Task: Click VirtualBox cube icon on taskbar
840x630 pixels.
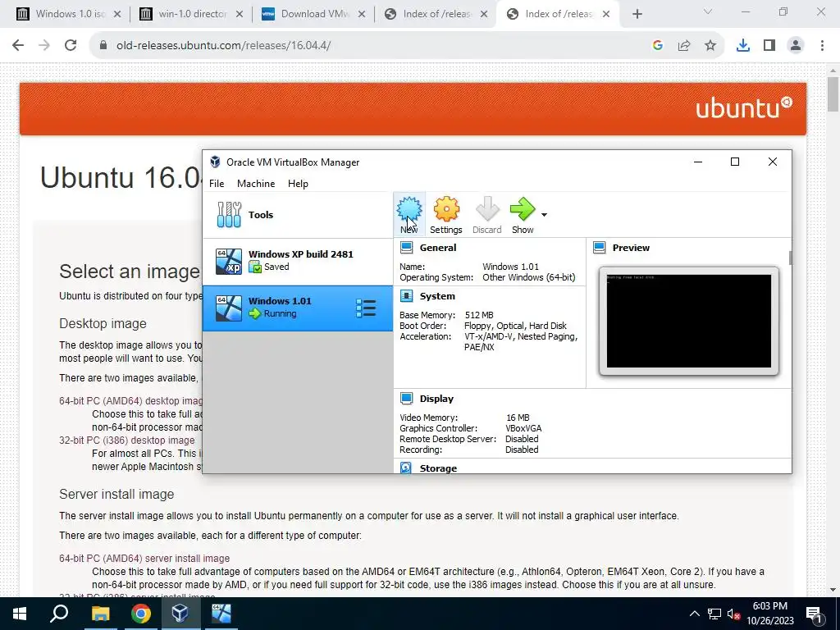Action: point(180,614)
